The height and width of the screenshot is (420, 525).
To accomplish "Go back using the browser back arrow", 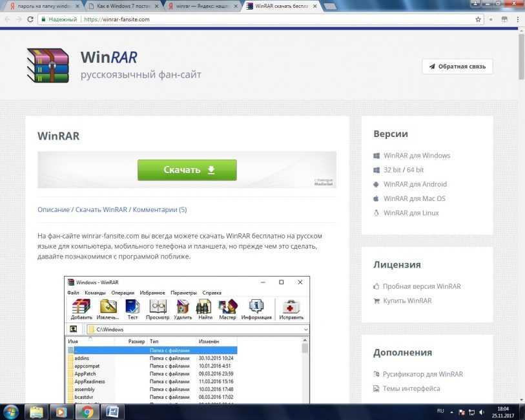I will (x=6, y=19).
